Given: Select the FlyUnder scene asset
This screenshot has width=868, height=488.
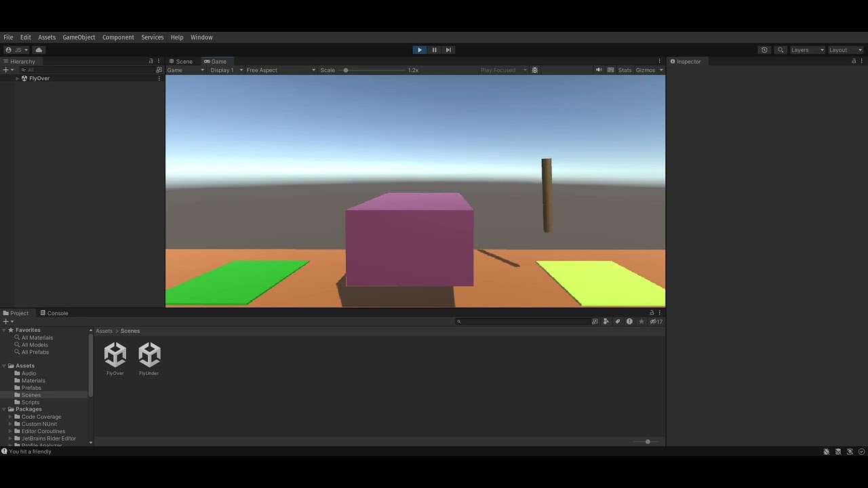Looking at the screenshot, I should pyautogui.click(x=149, y=359).
